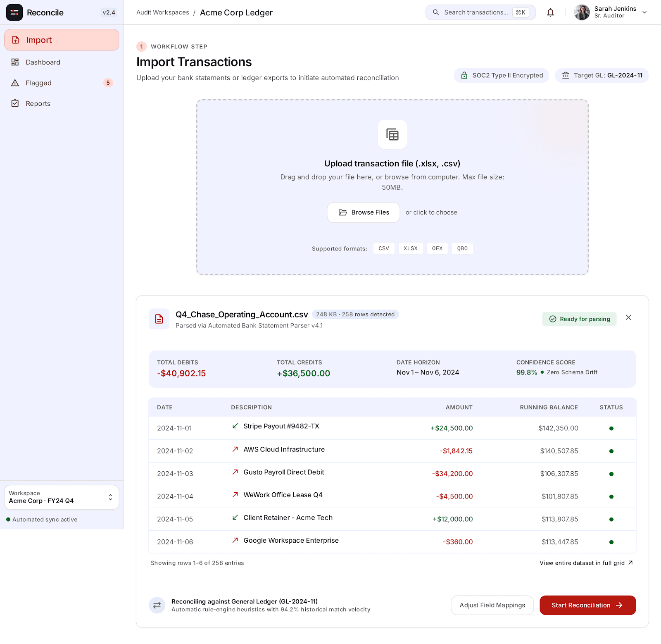Open the Dashboard sidebar item

(62, 62)
